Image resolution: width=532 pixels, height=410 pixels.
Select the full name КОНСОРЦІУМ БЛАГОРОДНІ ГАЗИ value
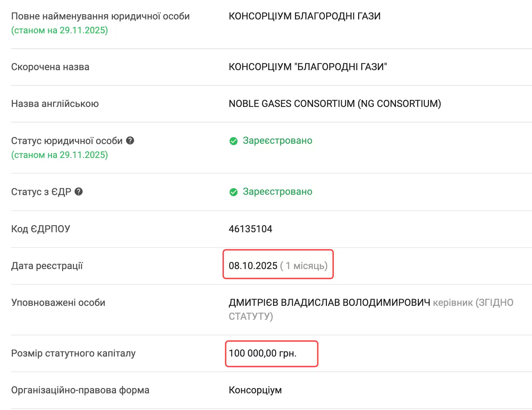coord(304,16)
